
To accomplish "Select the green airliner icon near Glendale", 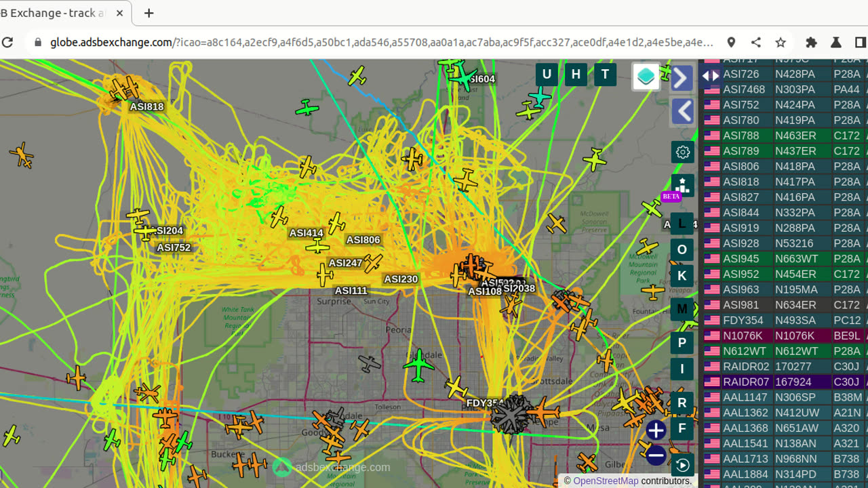I will click(419, 366).
